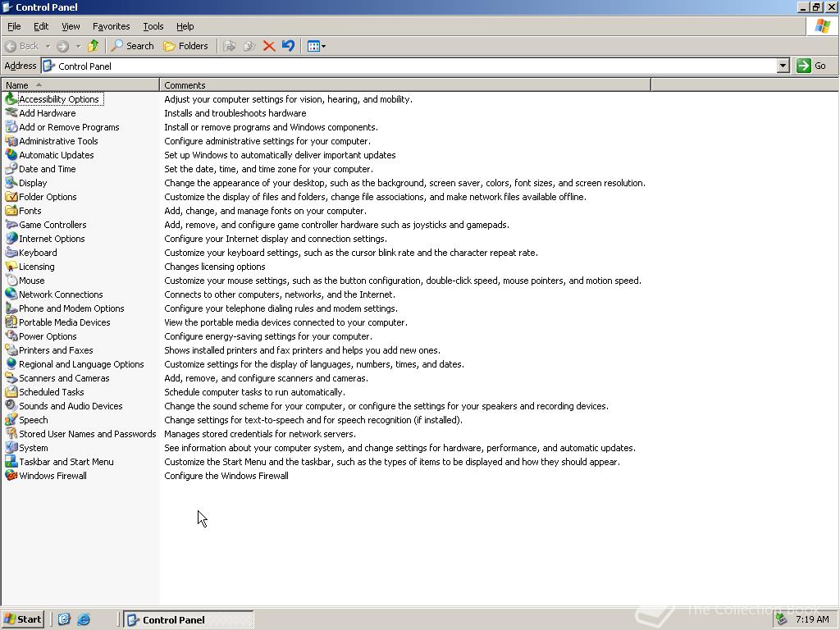Screen dimensions: 840x630
Task: Open the Back history dropdown arrow
Action: (48, 46)
